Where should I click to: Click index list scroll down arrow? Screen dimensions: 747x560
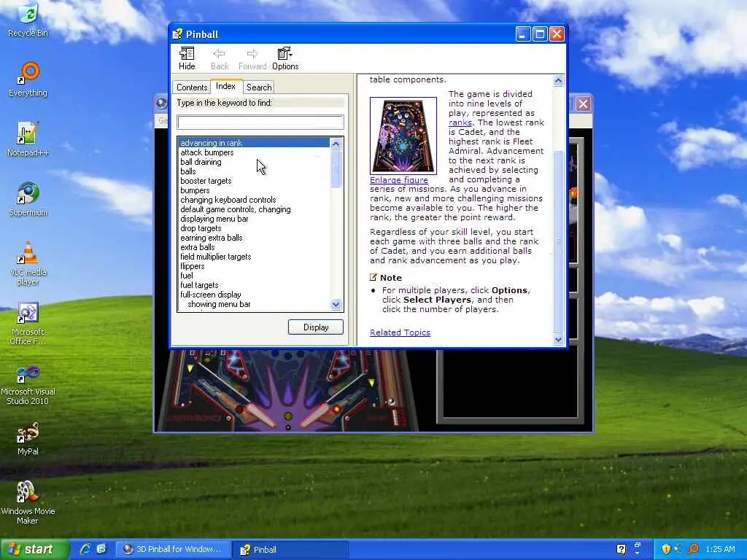(x=336, y=305)
